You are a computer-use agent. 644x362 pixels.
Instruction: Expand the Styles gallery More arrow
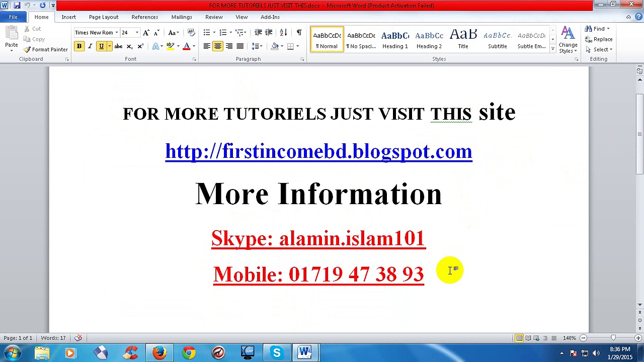click(x=552, y=49)
